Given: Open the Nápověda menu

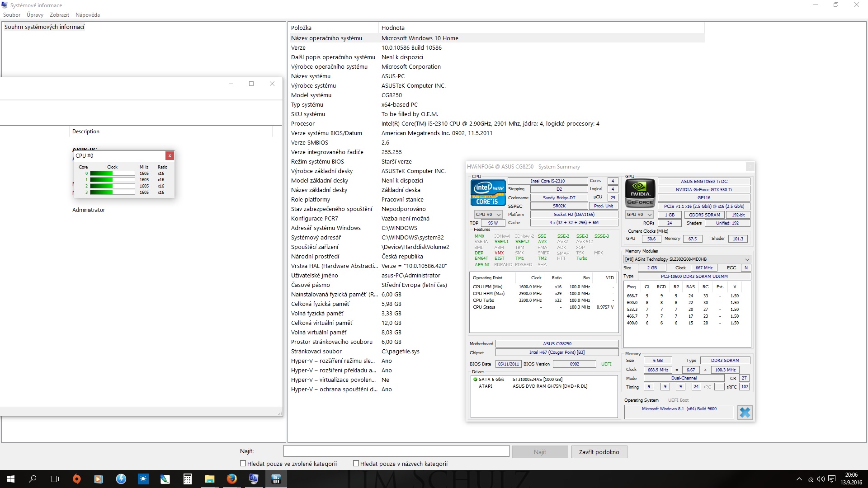Looking at the screenshot, I should (88, 15).
